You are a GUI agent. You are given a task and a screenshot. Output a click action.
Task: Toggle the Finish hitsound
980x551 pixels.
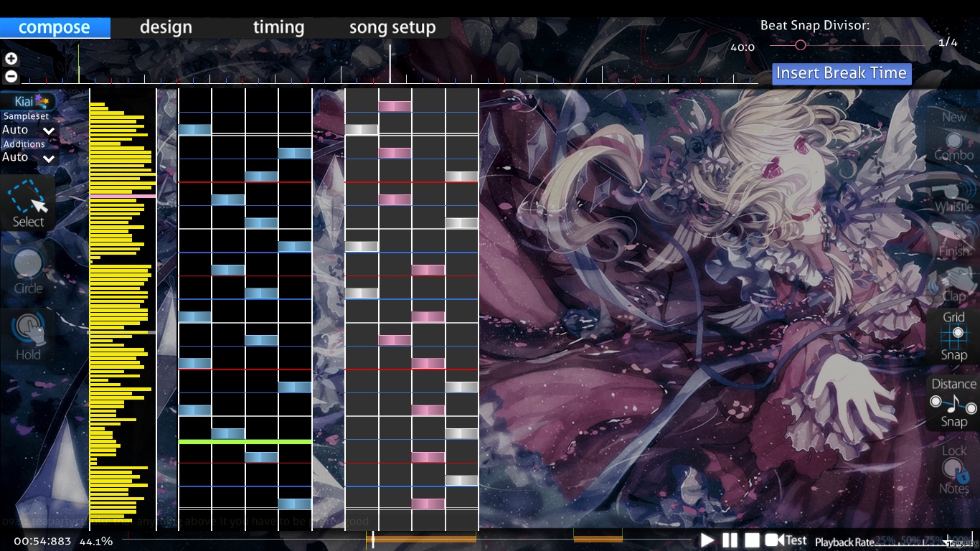point(953,241)
